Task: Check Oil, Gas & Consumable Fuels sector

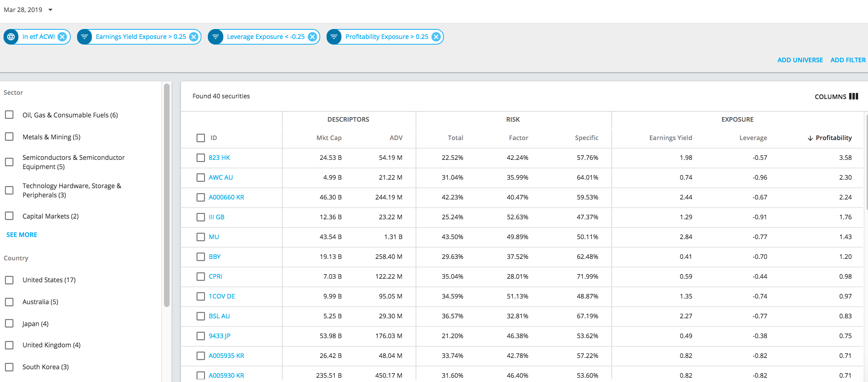Action: pos(9,115)
